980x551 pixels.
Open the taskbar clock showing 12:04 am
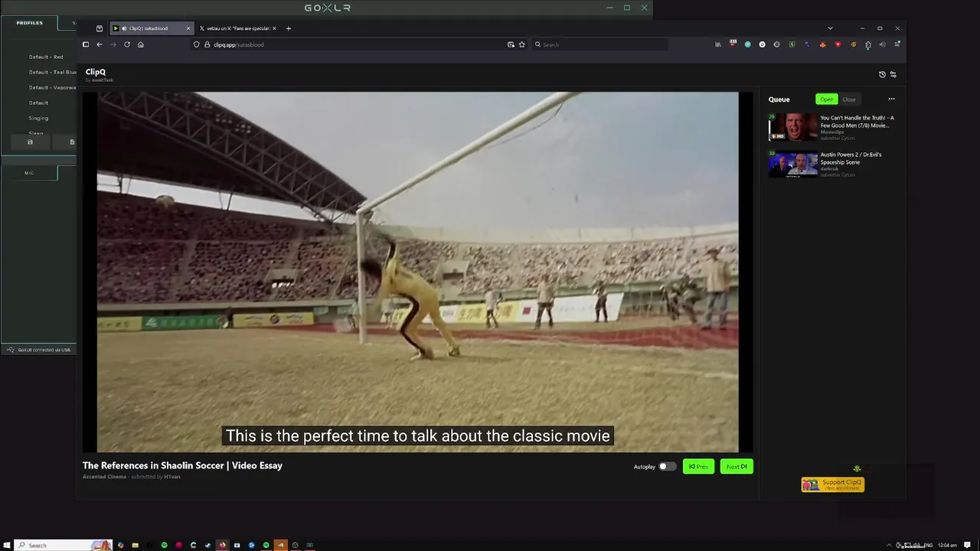[x=947, y=545]
